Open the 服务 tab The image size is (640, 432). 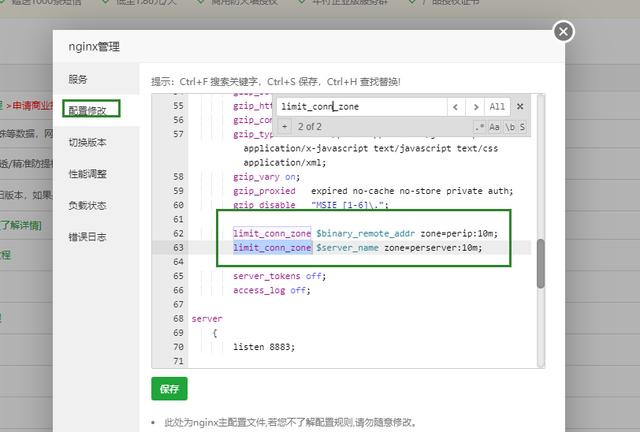pyautogui.click(x=78, y=78)
